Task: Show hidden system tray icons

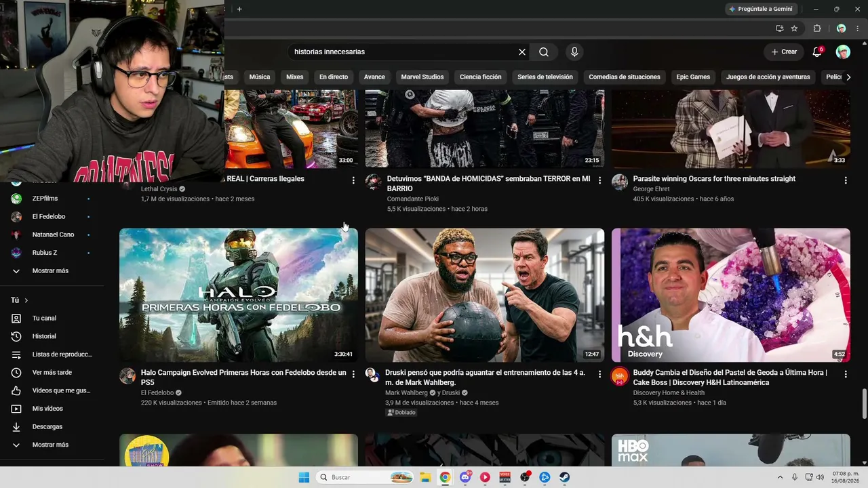Action: pos(780,477)
